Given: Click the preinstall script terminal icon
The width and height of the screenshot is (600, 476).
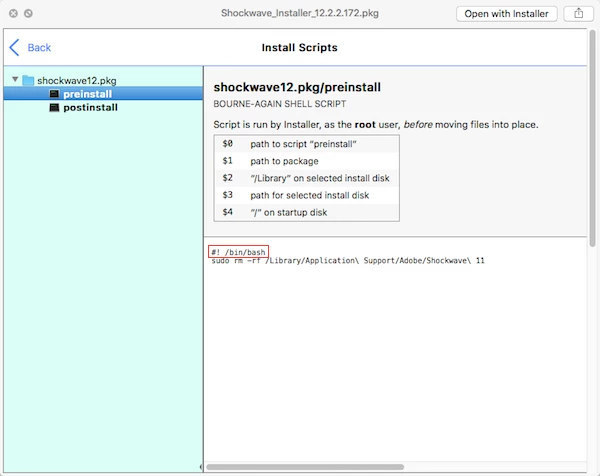Looking at the screenshot, I should tap(54, 94).
